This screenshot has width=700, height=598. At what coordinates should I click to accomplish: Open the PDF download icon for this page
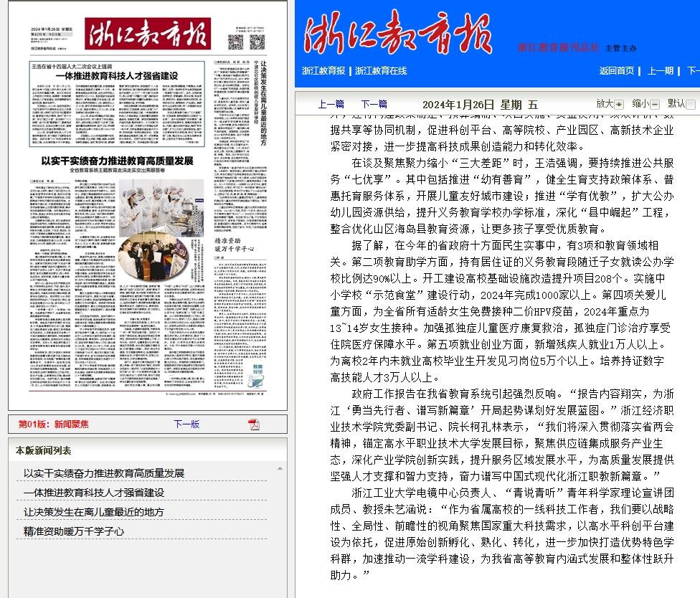coord(253,424)
